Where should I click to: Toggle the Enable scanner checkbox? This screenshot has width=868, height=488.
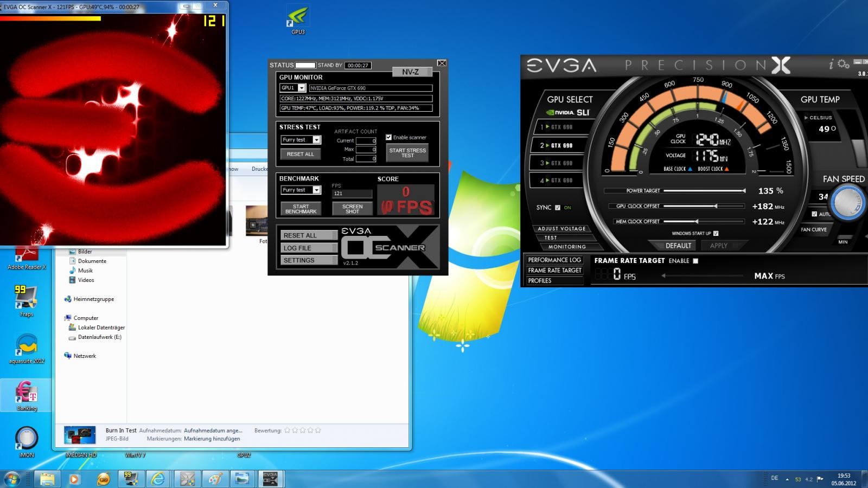pyautogui.click(x=388, y=137)
